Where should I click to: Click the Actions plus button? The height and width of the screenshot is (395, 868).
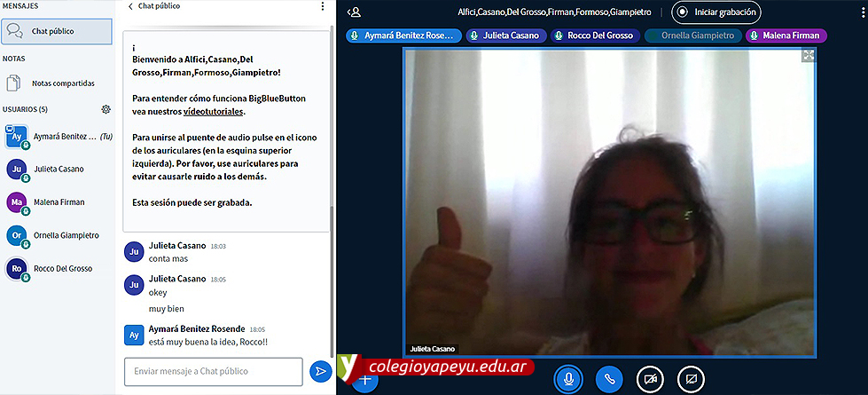coord(364,380)
